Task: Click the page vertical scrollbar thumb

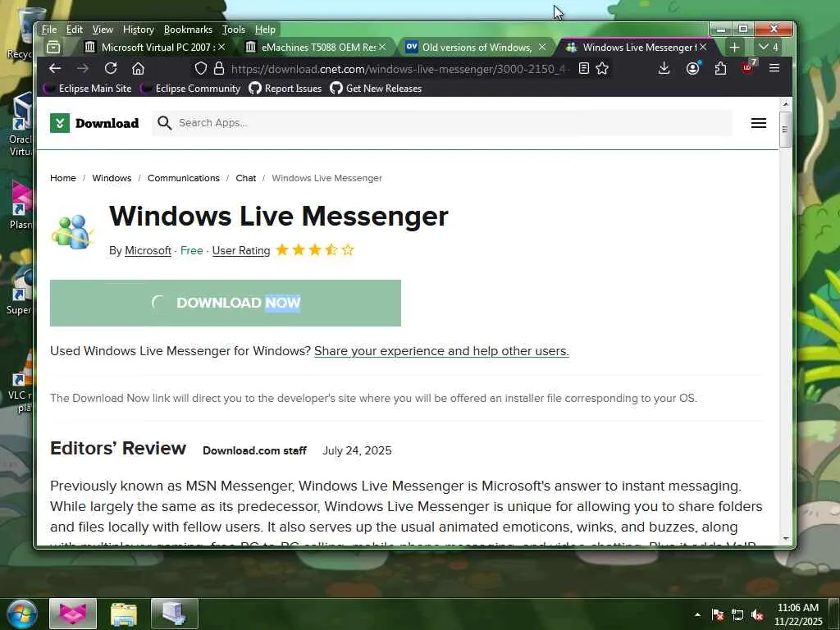Action: tap(785, 129)
